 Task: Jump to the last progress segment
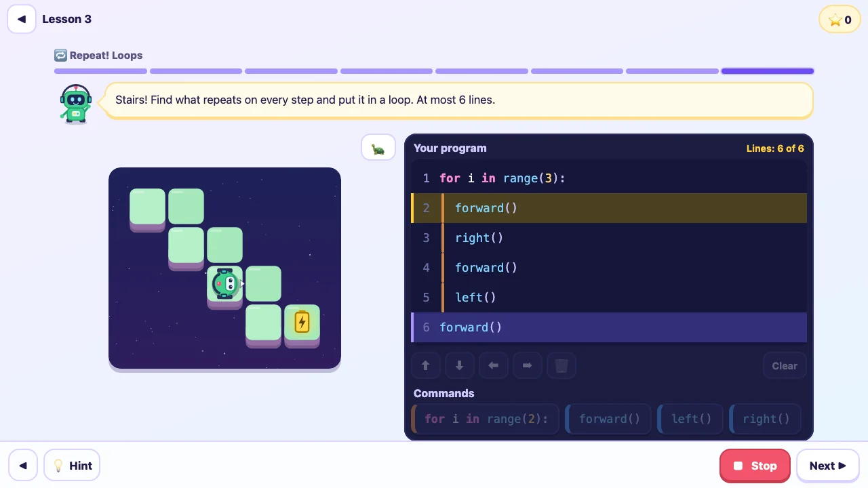point(768,71)
